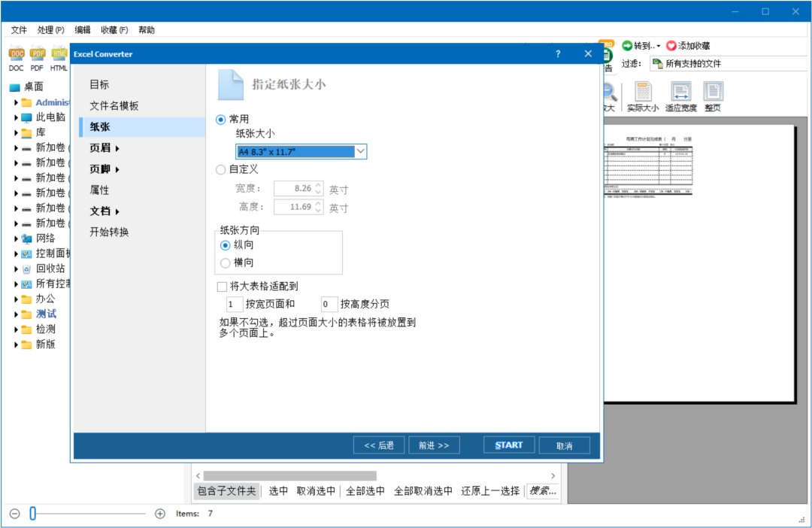Expand the 文档 section
The image size is (812, 528).
tap(117, 211)
